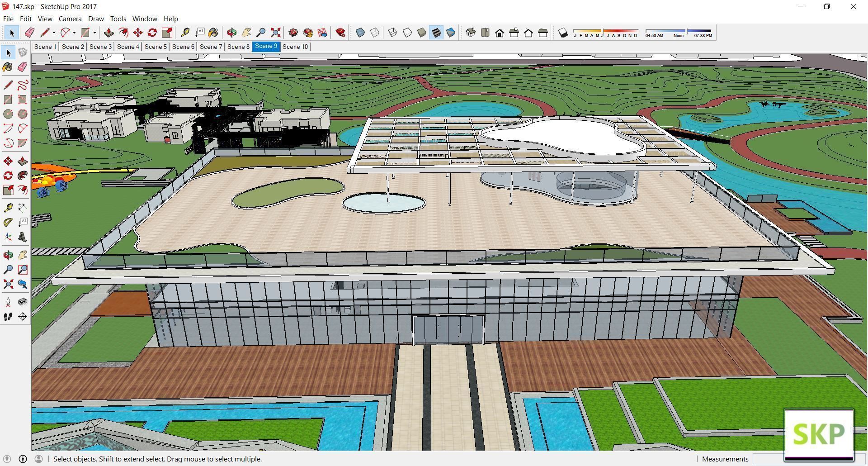The height and width of the screenshot is (466, 868).
Task: Choose the Position Camera tool
Action: (8, 302)
